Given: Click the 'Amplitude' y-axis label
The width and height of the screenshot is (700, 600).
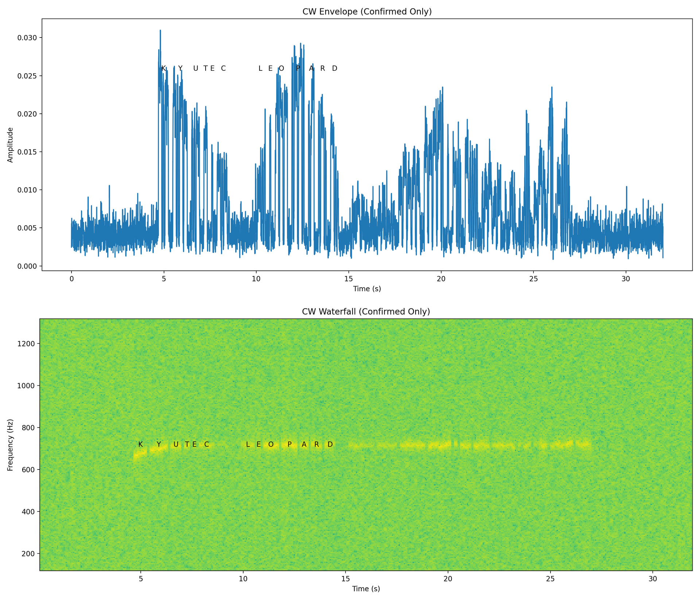Looking at the screenshot, I should pyautogui.click(x=10, y=145).
